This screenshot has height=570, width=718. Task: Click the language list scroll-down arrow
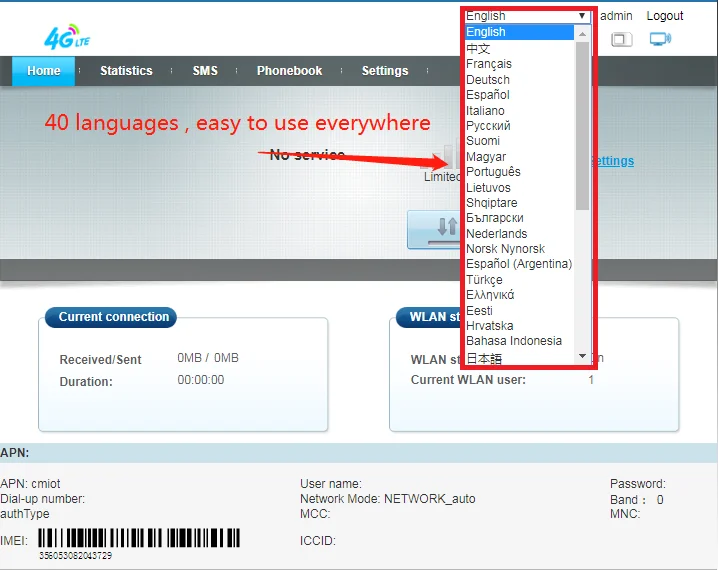pyautogui.click(x=582, y=356)
